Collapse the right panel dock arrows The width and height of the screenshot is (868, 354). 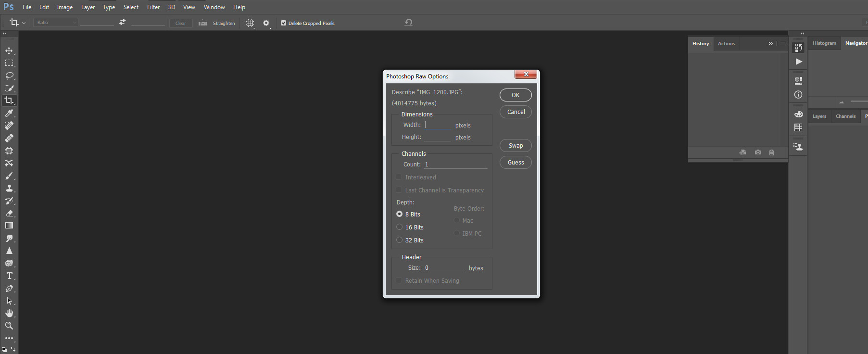(802, 33)
